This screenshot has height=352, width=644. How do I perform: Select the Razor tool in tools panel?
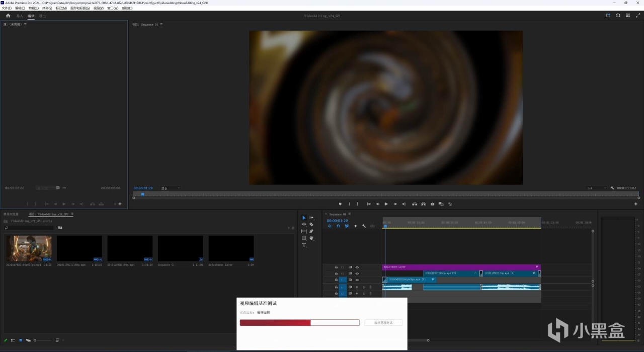[311, 225]
